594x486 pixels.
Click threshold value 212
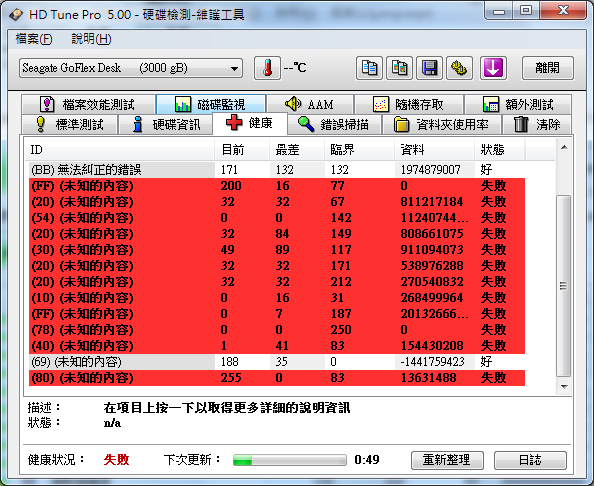pos(341,282)
